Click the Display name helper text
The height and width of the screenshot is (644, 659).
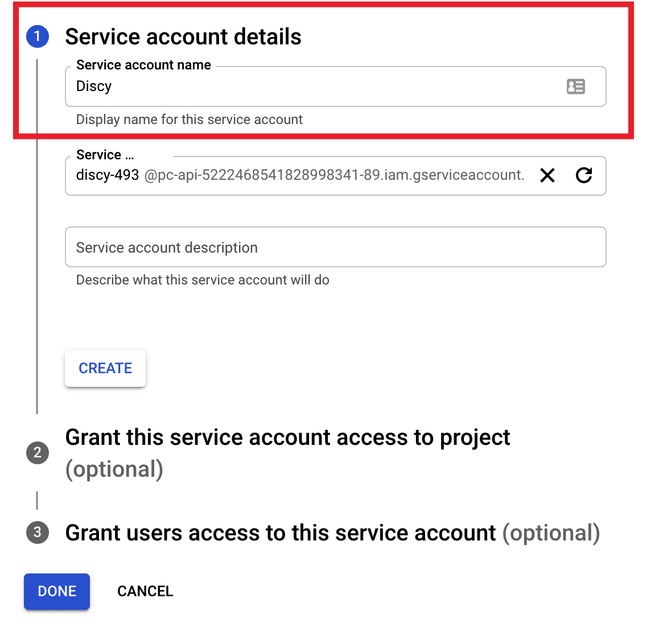189,119
